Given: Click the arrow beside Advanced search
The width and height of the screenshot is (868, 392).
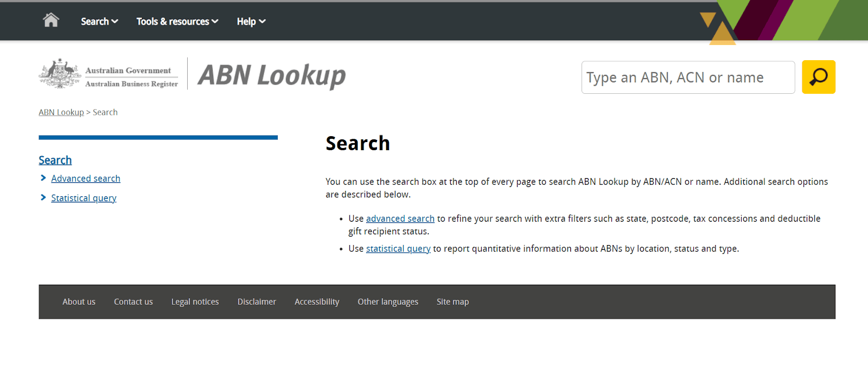Looking at the screenshot, I should [x=43, y=178].
